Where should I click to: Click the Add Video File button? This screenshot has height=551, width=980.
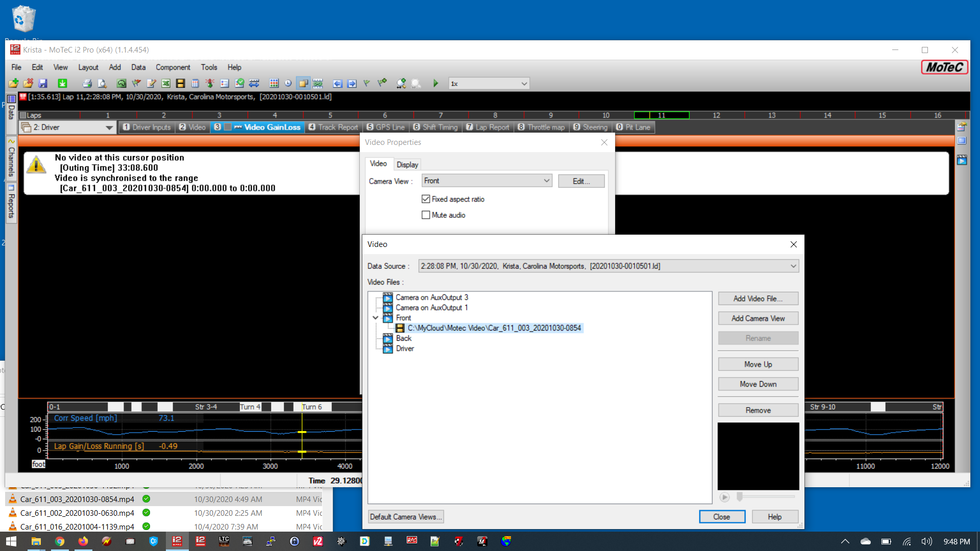pos(758,298)
